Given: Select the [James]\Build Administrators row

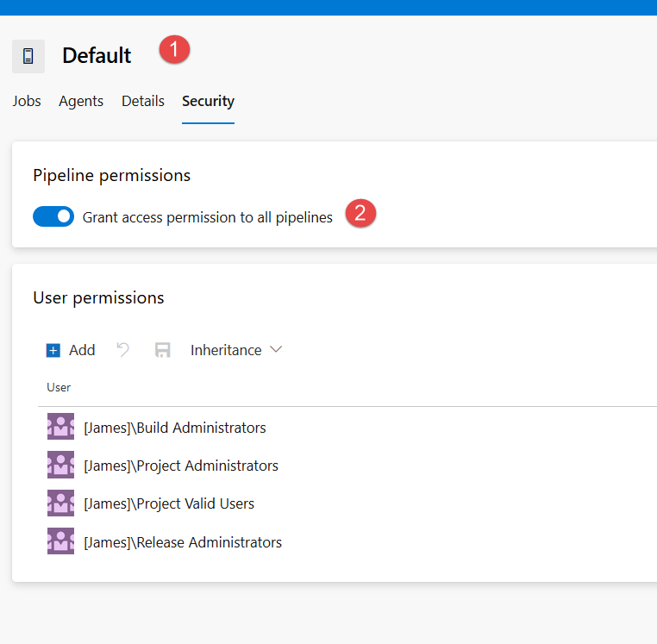Looking at the screenshot, I should (175, 428).
